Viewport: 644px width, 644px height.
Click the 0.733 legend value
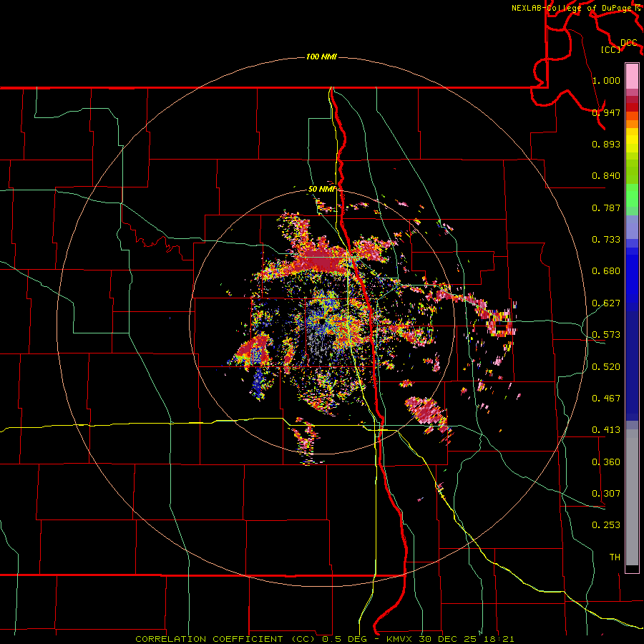[x=606, y=240]
